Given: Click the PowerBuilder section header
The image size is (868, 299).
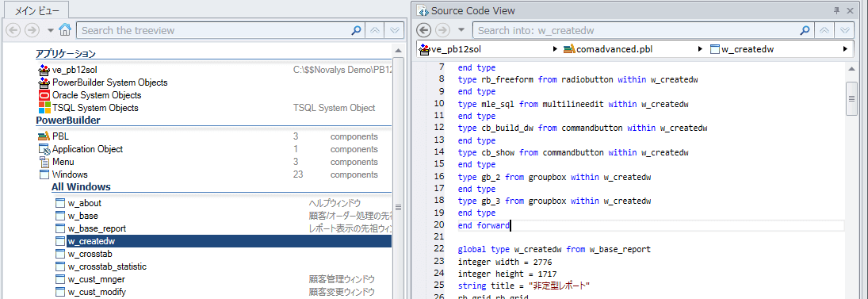Looking at the screenshot, I should tap(67, 120).
